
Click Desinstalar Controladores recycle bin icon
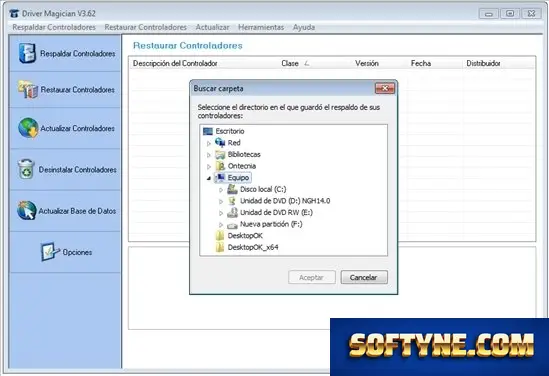26,169
